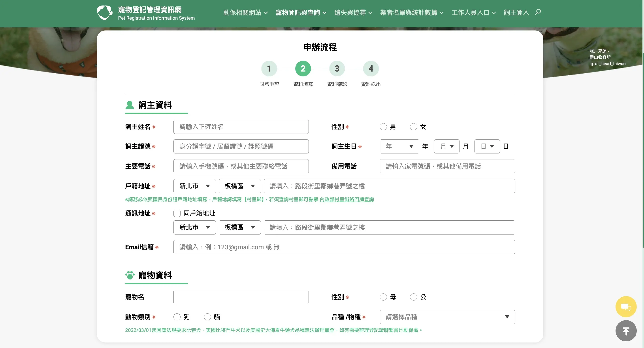Click 飼主登入 to log in

pyautogui.click(x=516, y=12)
